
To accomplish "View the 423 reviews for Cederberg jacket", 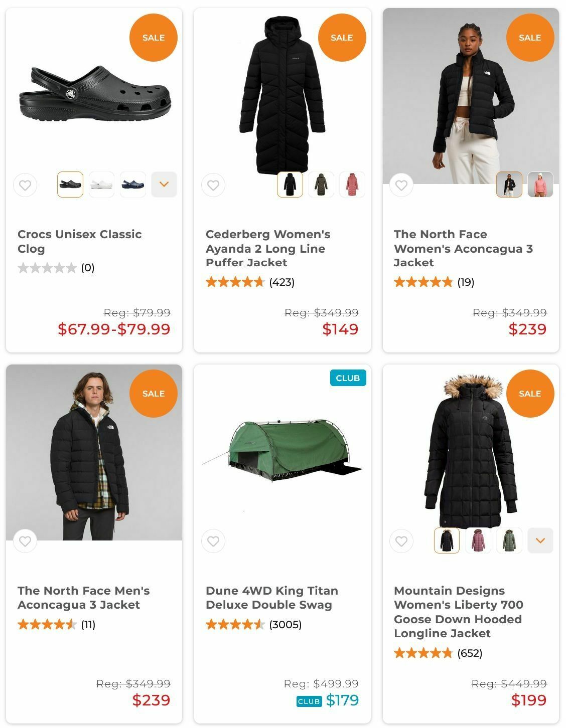I will [281, 282].
